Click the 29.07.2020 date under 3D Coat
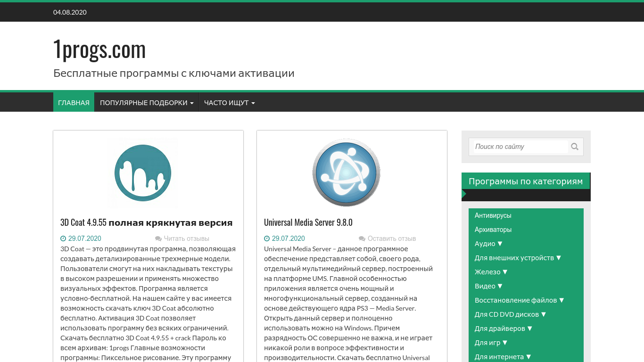Viewport: 644px width, 362px height. pyautogui.click(x=85, y=239)
